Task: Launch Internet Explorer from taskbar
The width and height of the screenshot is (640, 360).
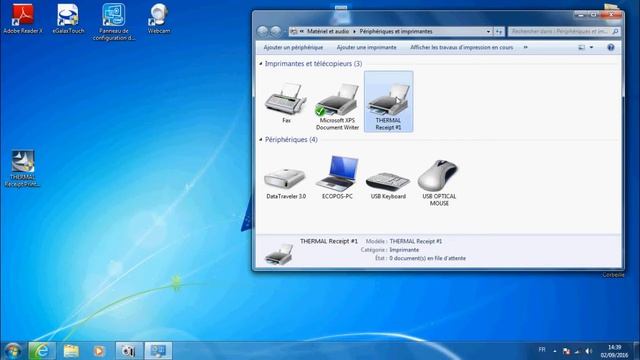Action: point(42,351)
